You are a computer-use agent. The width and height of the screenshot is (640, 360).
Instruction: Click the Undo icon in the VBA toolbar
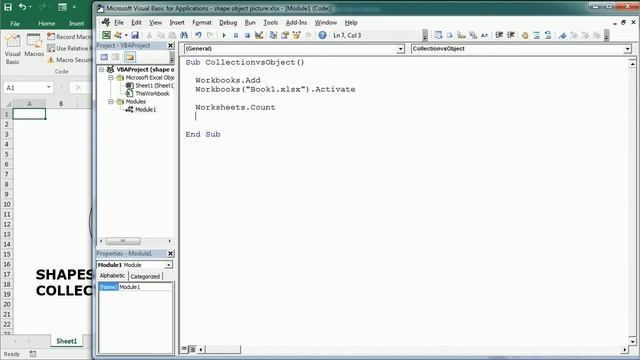(198, 36)
